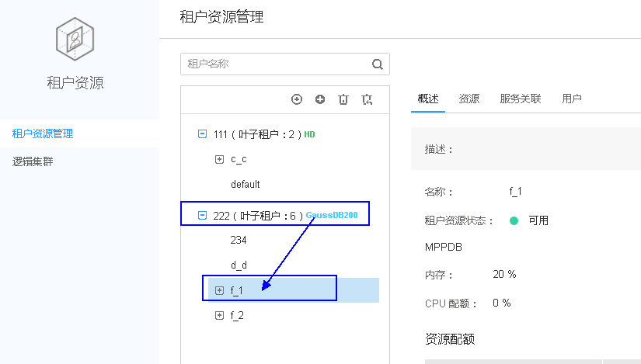Image resolution: width=641 pixels, height=364 pixels.
Task: Click the CPU 配额 value 0 %
Action: click(x=502, y=303)
